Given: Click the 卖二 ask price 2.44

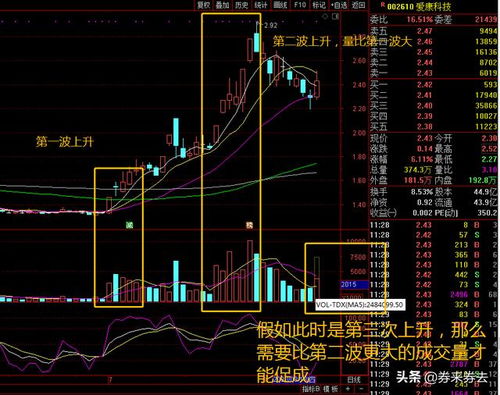Looking at the screenshot, I should coord(424,63).
